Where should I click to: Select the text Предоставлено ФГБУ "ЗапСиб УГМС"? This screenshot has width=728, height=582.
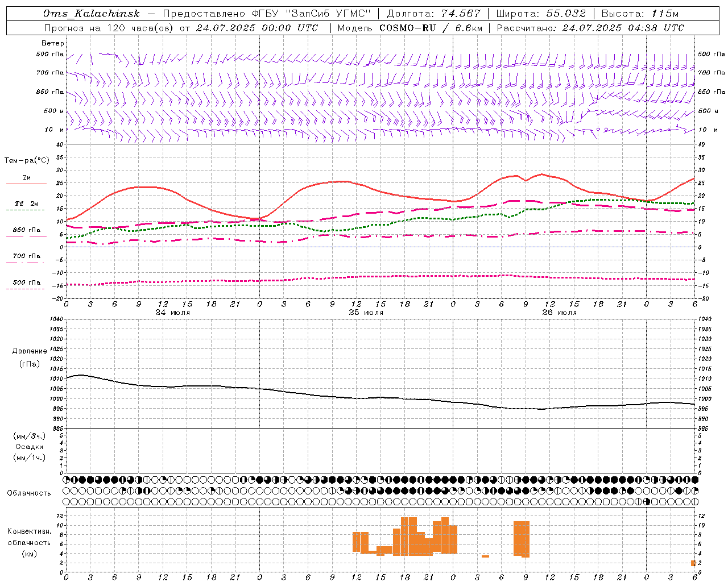[x=267, y=14]
